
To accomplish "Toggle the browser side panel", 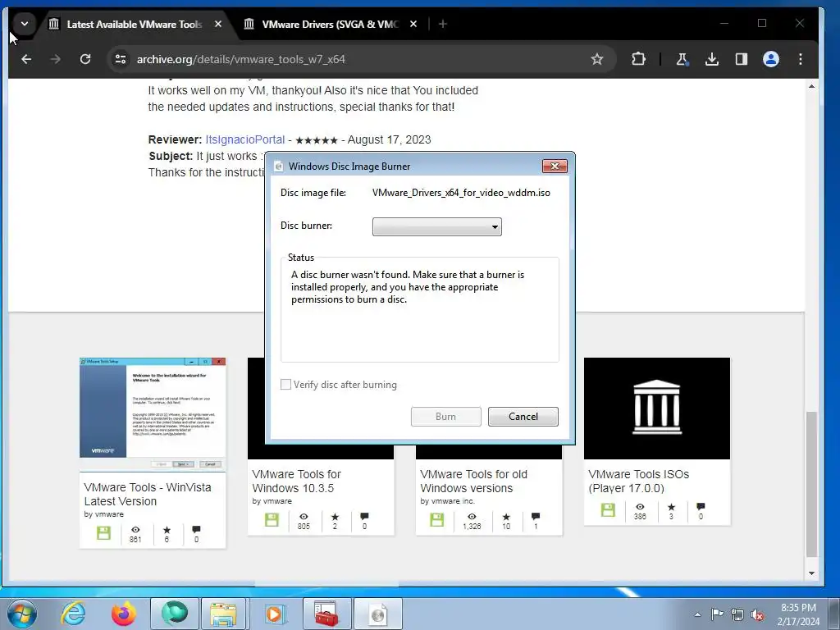I will pos(742,59).
